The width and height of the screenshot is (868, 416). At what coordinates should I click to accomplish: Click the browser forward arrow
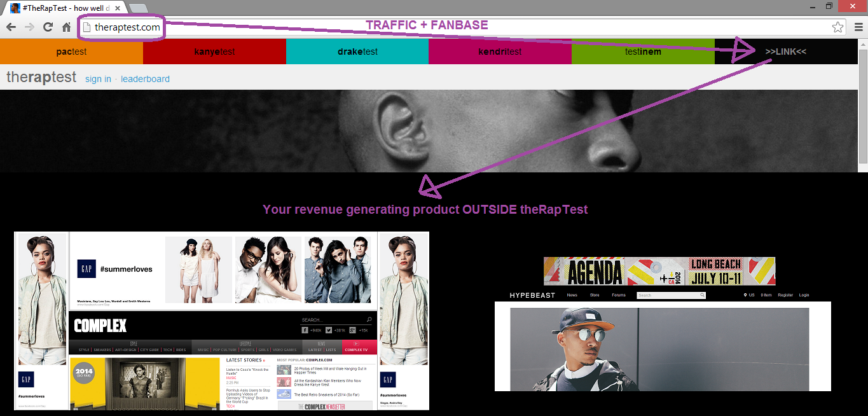pos(29,27)
